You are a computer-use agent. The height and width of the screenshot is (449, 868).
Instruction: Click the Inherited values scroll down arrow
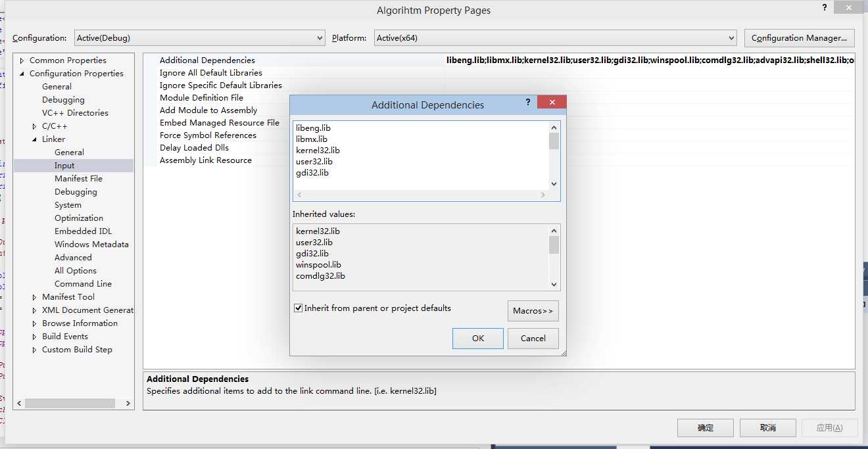[x=554, y=285]
